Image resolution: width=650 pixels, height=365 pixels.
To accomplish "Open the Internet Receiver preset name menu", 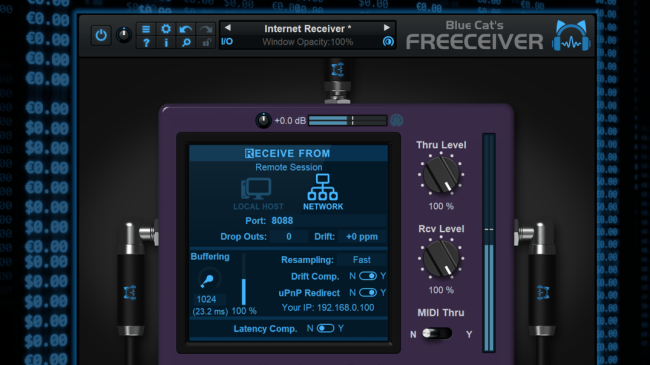I will click(307, 29).
